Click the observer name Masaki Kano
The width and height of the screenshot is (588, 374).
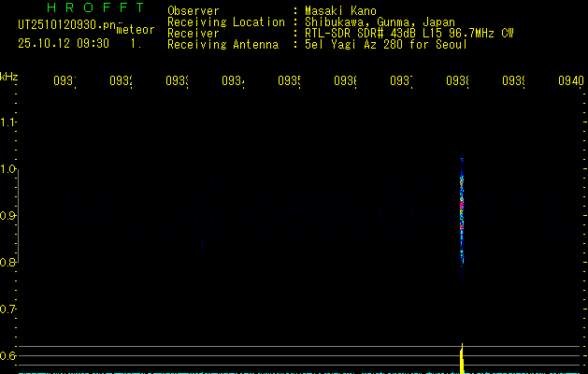pyautogui.click(x=340, y=11)
